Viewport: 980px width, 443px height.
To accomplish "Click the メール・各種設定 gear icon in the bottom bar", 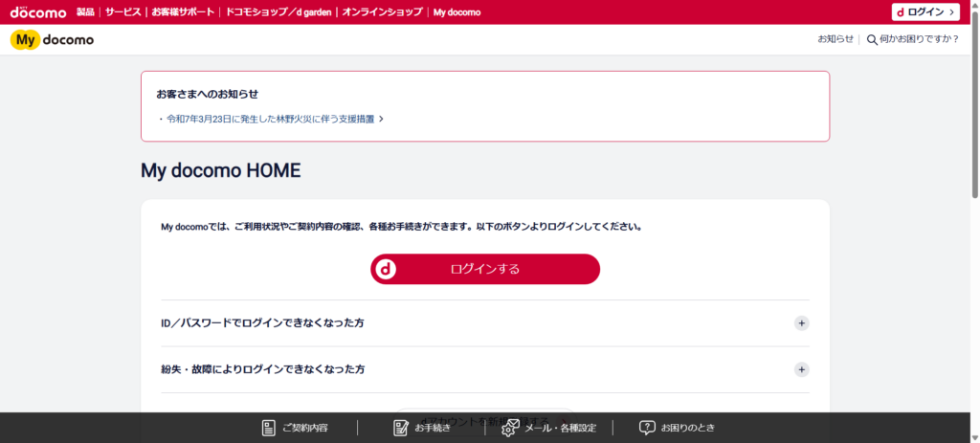I will point(511,428).
